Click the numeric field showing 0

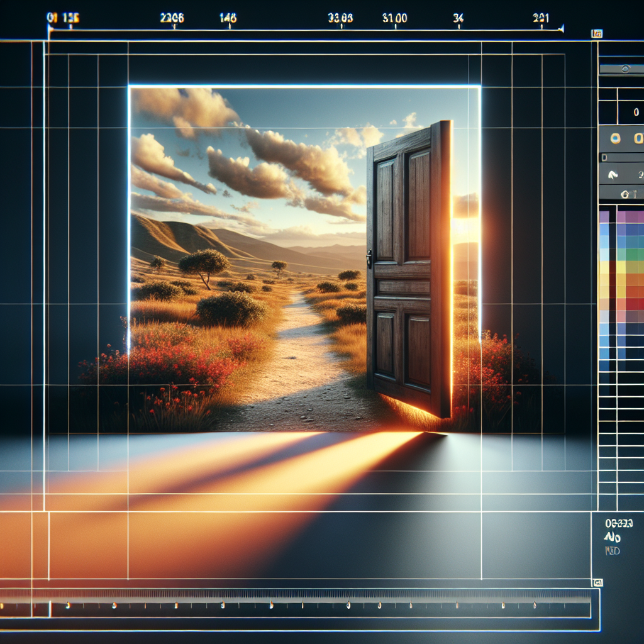(x=636, y=111)
